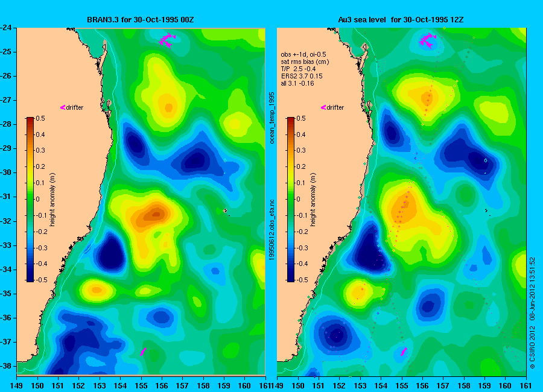Click the orange warm eddy core near 27S in Au3 map
The height and width of the screenshot is (392, 543).
pyautogui.click(x=427, y=98)
